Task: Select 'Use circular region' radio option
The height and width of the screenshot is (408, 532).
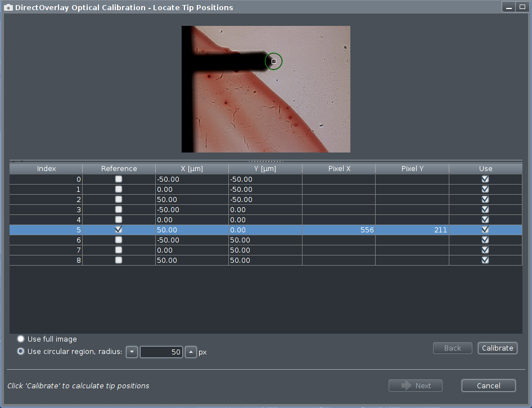Action: tap(21, 352)
